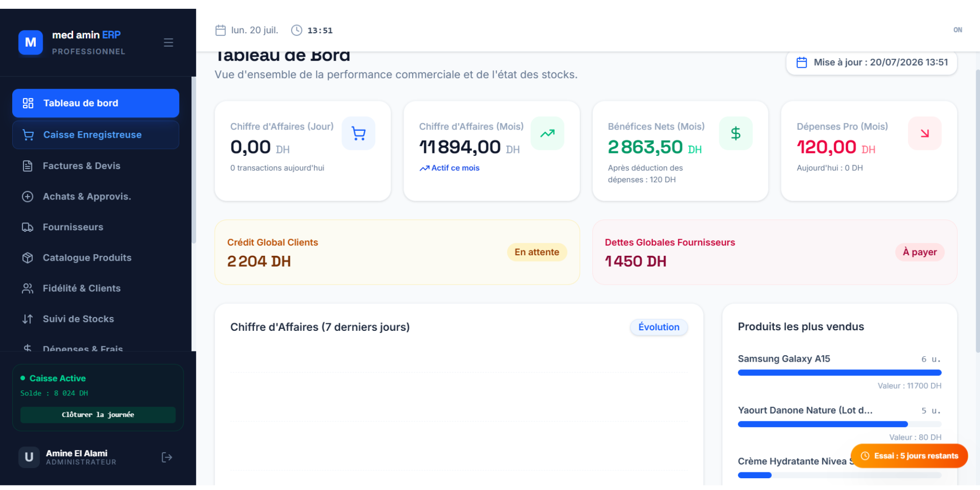The width and height of the screenshot is (980, 490).
Task: Click the calendar icon next to lun. 20 juil.
Action: [x=220, y=30]
